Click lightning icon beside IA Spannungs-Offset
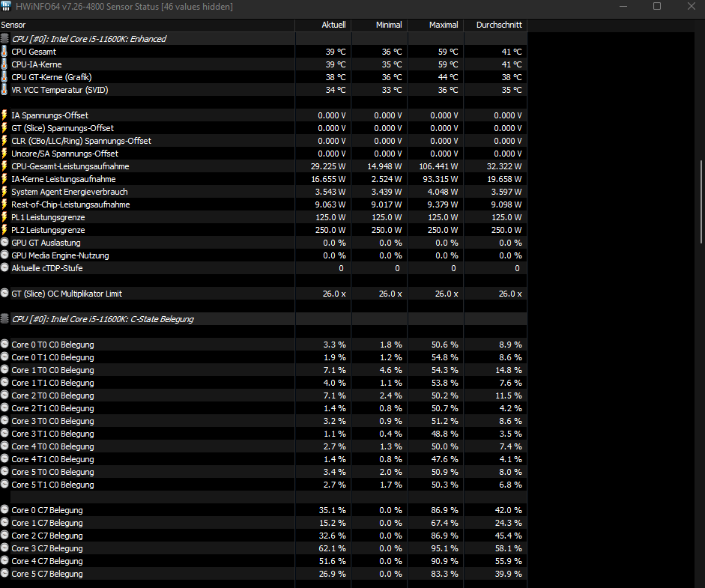The image size is (705, 588). point(4,115)
